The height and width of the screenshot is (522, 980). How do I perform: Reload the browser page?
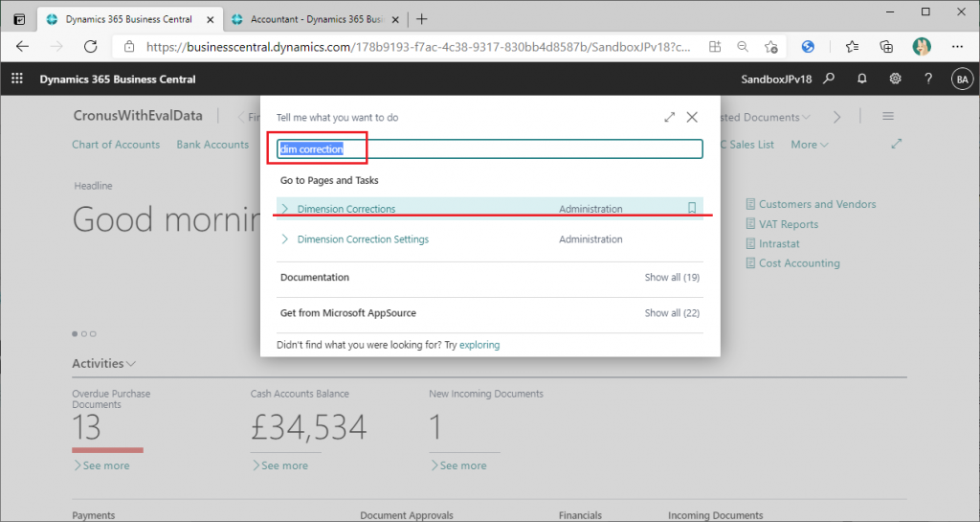(91, 46)
